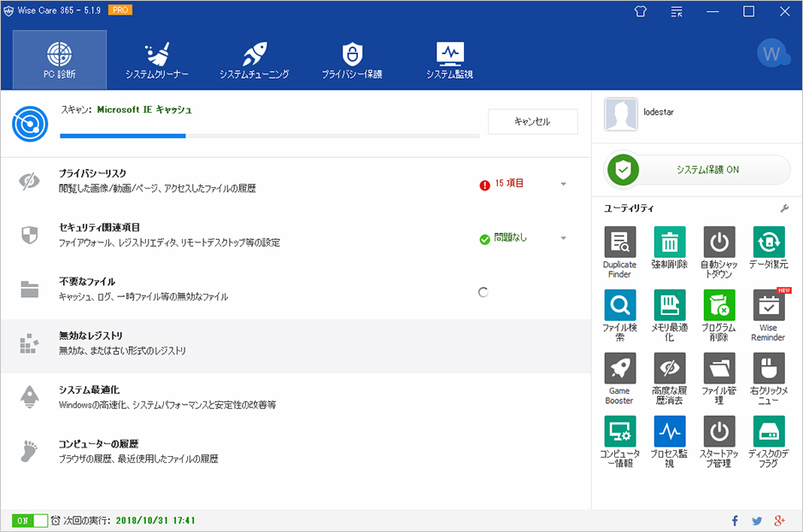Launch the 強制削除 utility icon
Image resolution: width=803 pixels, height=532 pixels.
[x=669, y=243]
